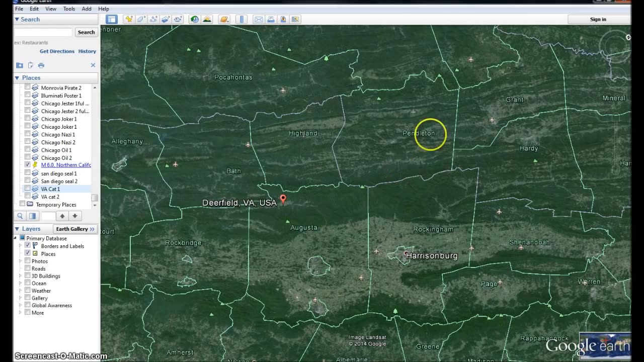Click the Search button

[86, 32]
